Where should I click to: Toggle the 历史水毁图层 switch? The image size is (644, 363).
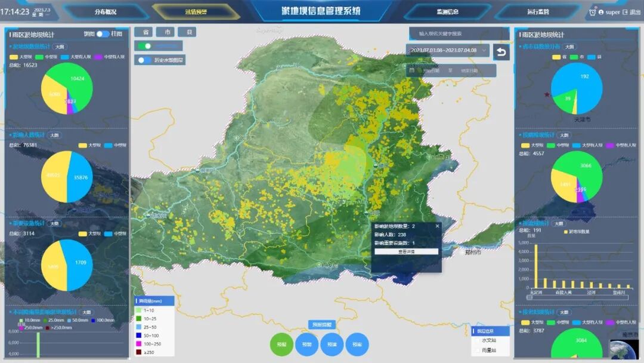[x=144, y=60]
